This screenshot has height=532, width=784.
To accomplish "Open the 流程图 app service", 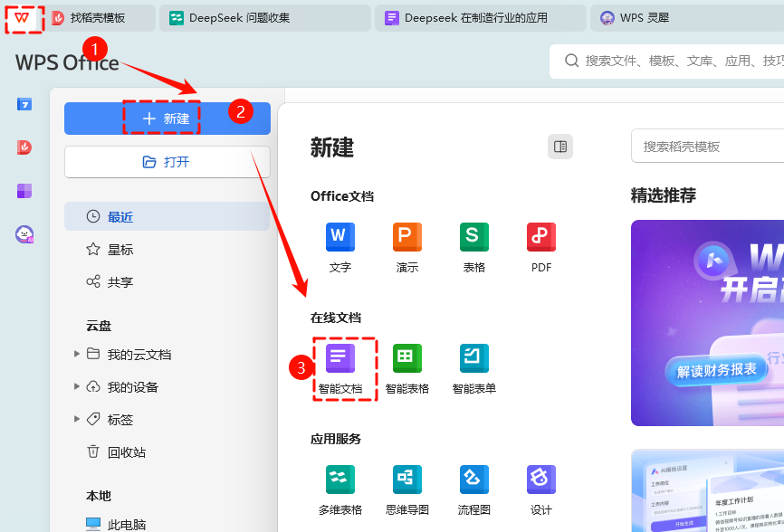I will 474,490.
